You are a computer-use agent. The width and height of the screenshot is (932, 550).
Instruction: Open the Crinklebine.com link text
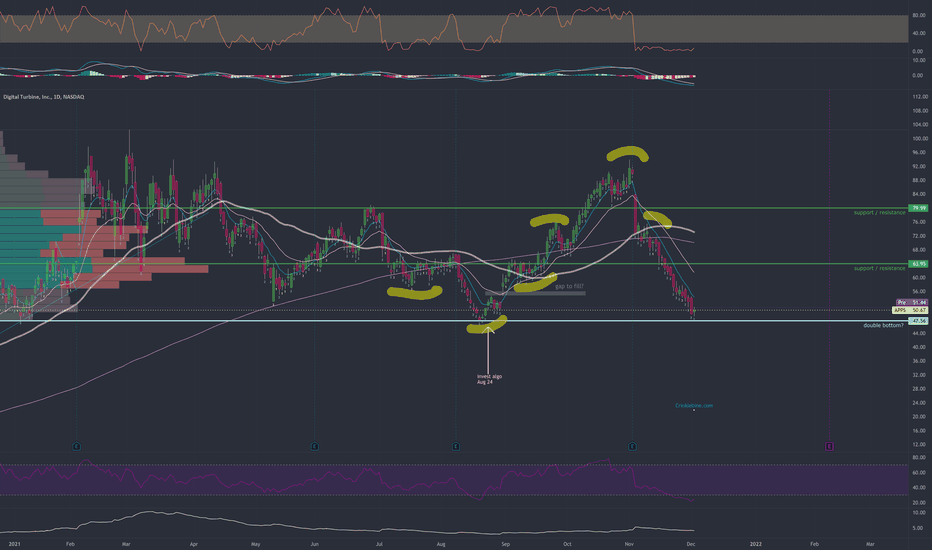[x=694, y=406]
